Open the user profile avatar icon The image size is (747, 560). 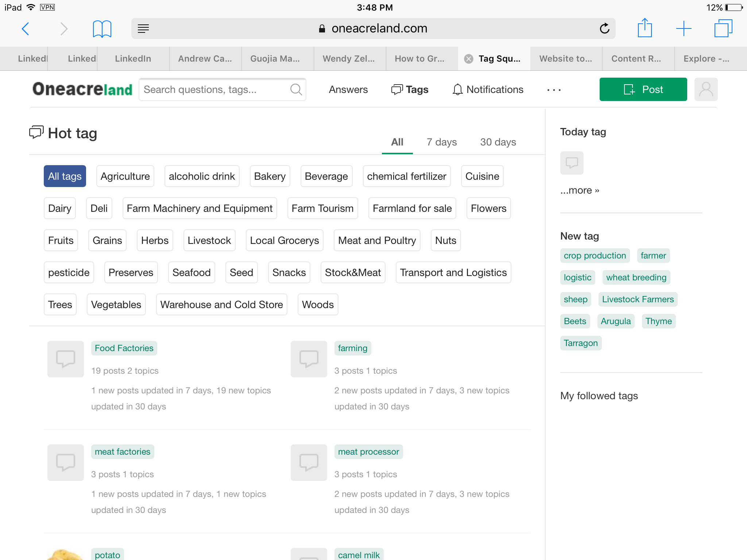[x=706, y=89]
